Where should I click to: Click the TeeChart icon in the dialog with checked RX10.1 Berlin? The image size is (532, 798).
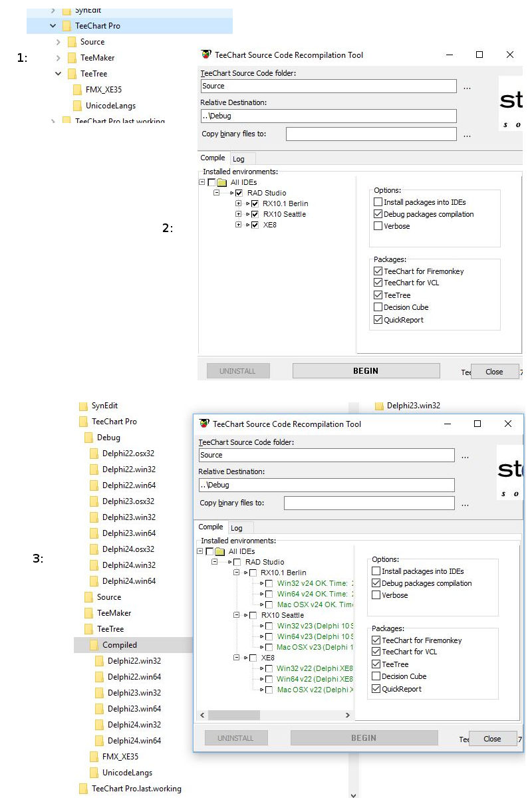point(205,55)
